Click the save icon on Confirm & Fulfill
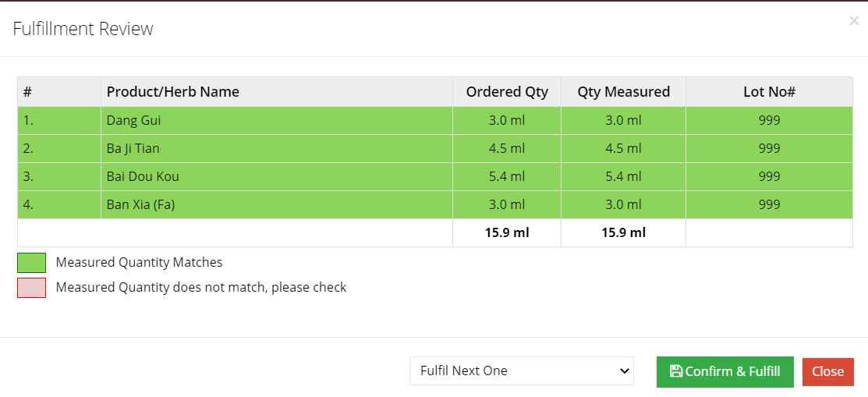 [675, 371]
